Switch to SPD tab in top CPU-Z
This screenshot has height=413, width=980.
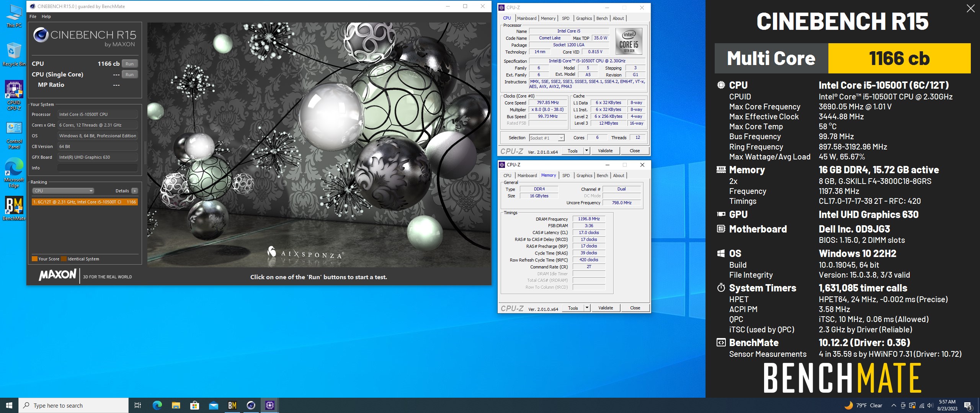pos(565,18)
